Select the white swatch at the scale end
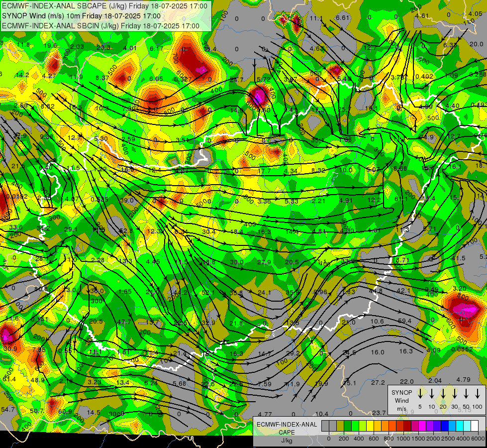The image size is (487, 448). coord(474,426)
